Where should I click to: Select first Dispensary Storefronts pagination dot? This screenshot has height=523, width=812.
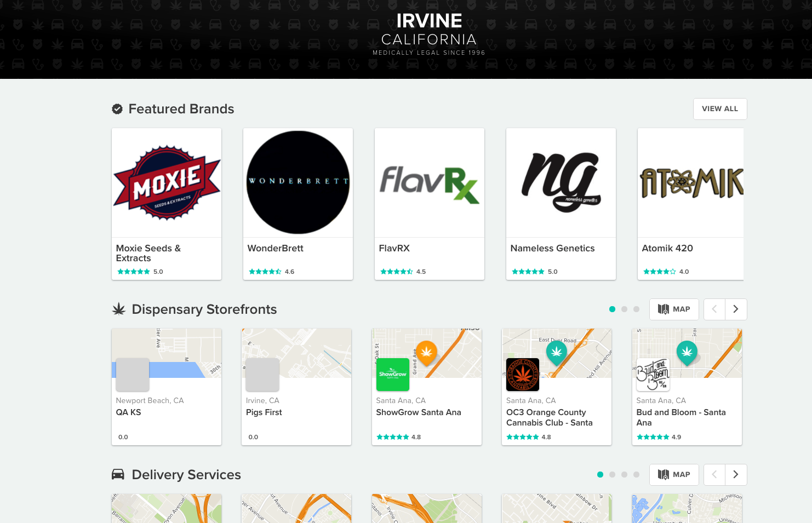612,309
